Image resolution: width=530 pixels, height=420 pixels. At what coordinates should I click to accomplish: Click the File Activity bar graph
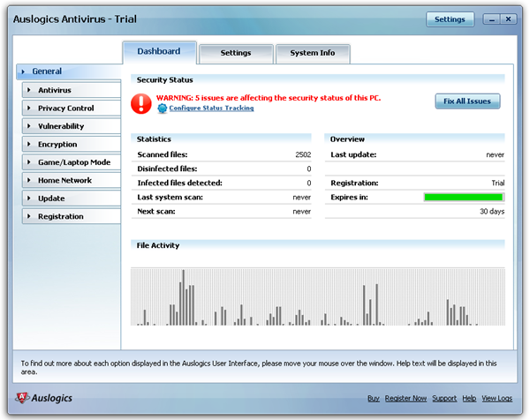(x=318, y=296)
